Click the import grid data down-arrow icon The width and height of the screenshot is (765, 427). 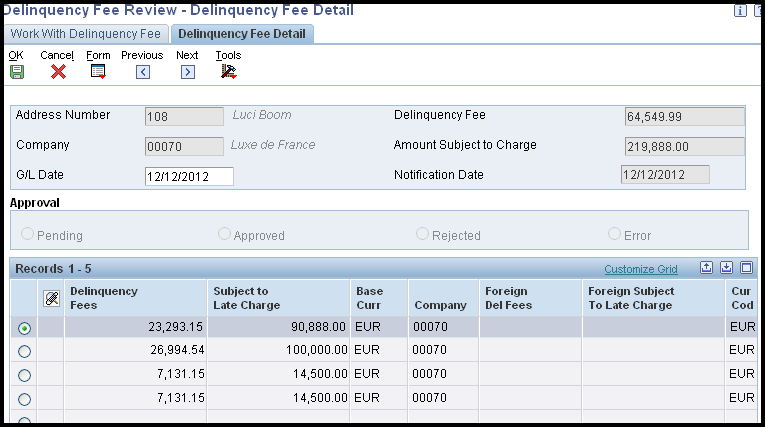(726, 267)
